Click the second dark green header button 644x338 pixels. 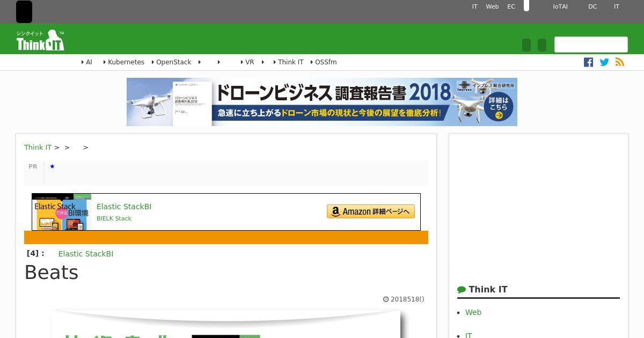click(542, 45)
